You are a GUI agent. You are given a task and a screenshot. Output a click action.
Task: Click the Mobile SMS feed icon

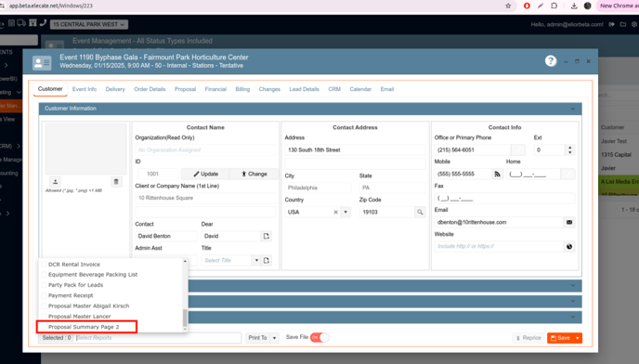tap(497, 174)
